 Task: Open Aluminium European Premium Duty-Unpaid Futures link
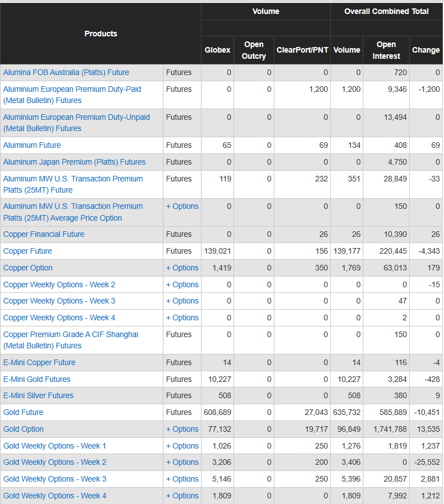point(77,123)
